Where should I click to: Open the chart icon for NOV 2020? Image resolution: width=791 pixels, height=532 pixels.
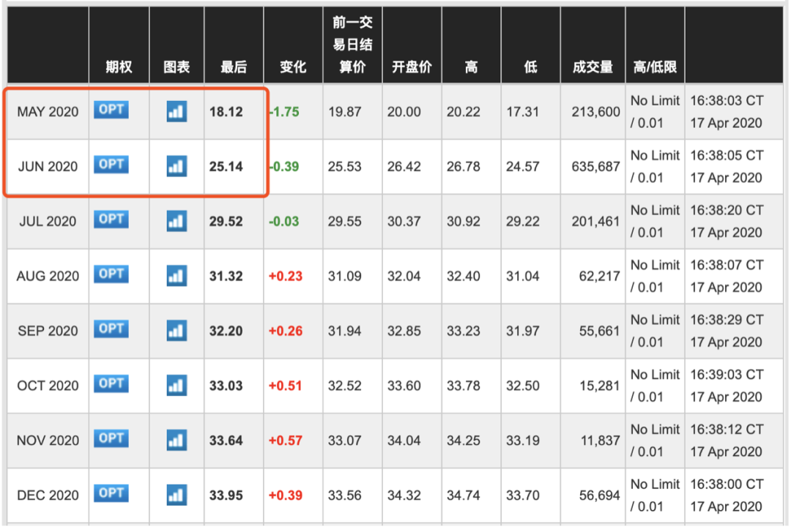pyautogui.click(x=177, y=440)
